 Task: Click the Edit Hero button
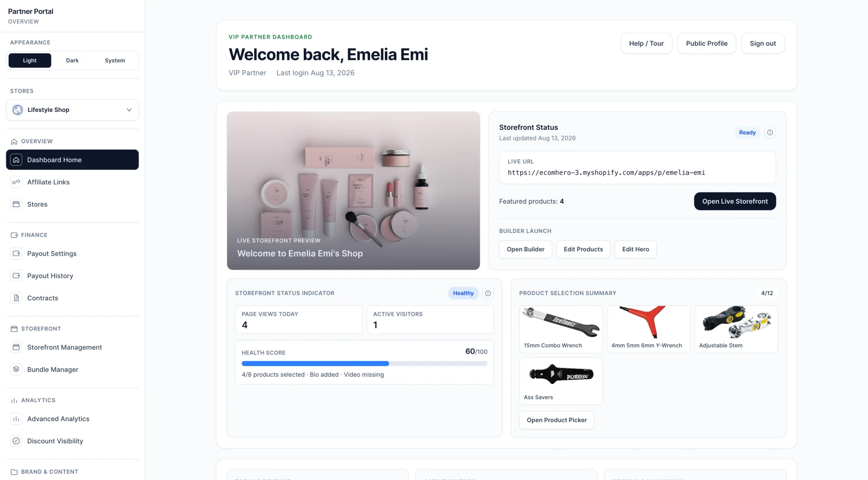(636, 249)
